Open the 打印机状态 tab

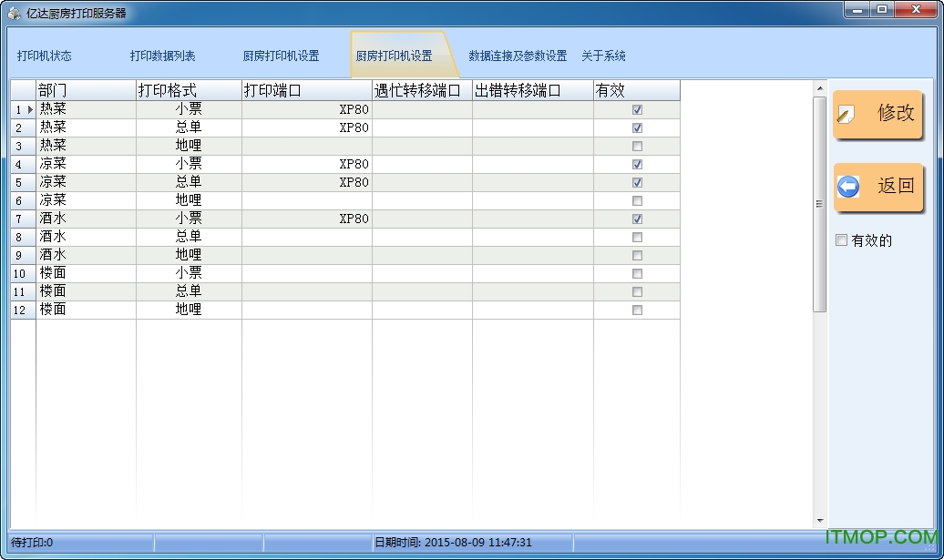click(44, 56)
